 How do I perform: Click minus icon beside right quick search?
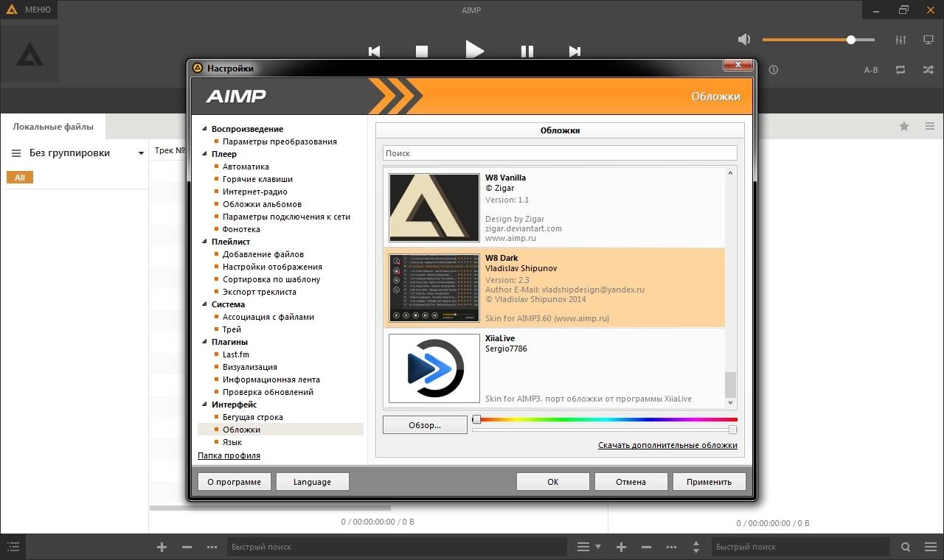[647, 547]
